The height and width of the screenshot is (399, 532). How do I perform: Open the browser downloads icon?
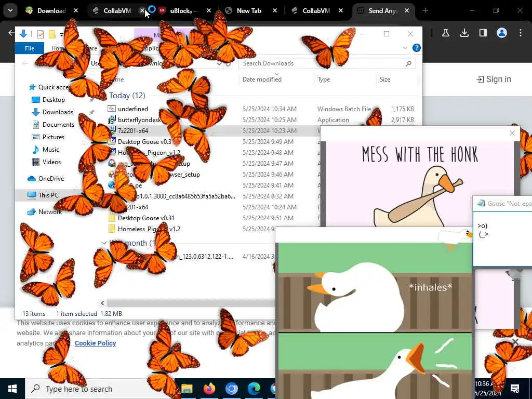coord(464,33)
